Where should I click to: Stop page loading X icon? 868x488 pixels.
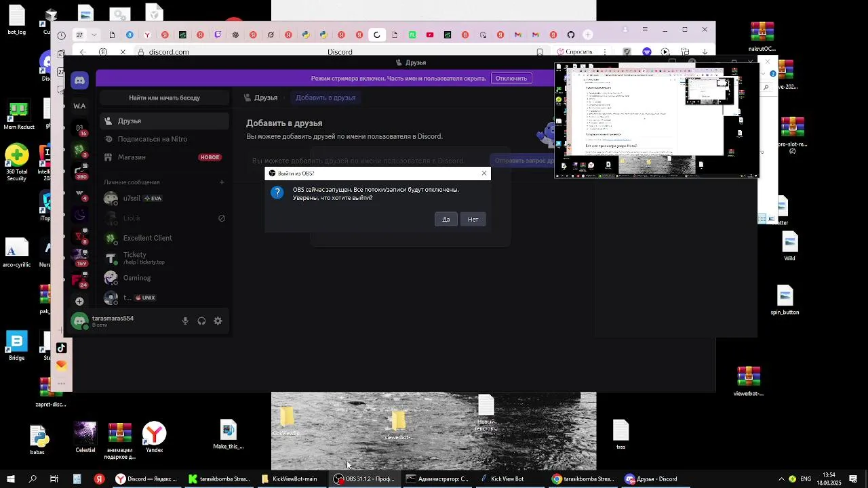pyautogui.click(x=123, y=52)
